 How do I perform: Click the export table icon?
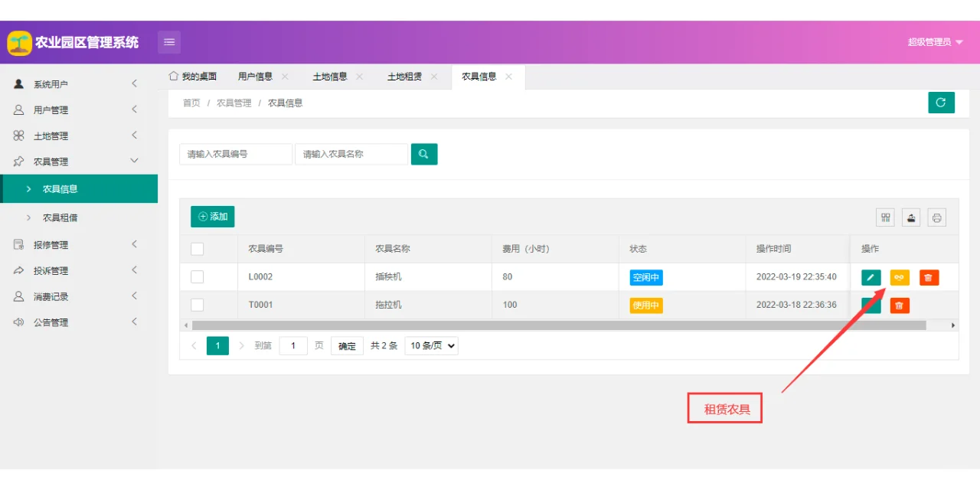(911, 217)
